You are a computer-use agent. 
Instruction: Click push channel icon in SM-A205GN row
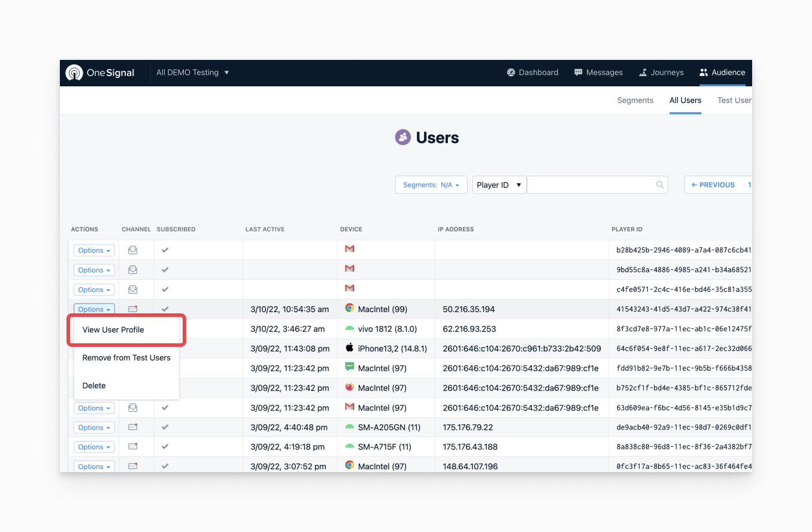[133, 427]
